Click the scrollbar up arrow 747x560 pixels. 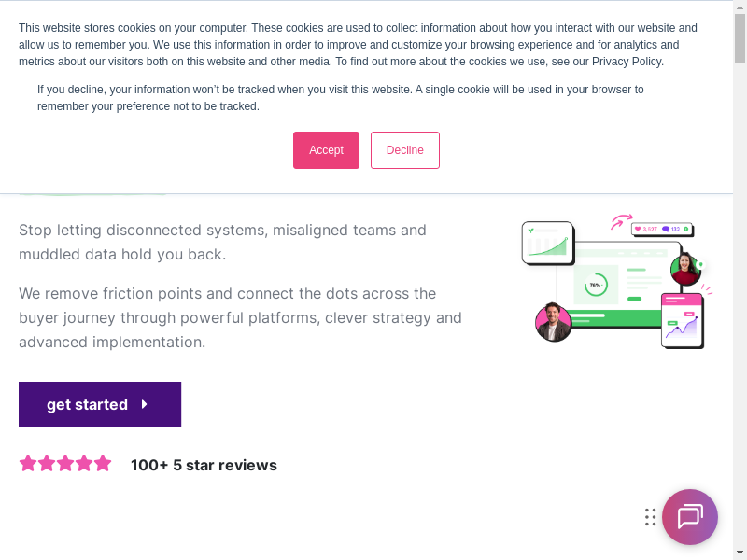[740, 7]
